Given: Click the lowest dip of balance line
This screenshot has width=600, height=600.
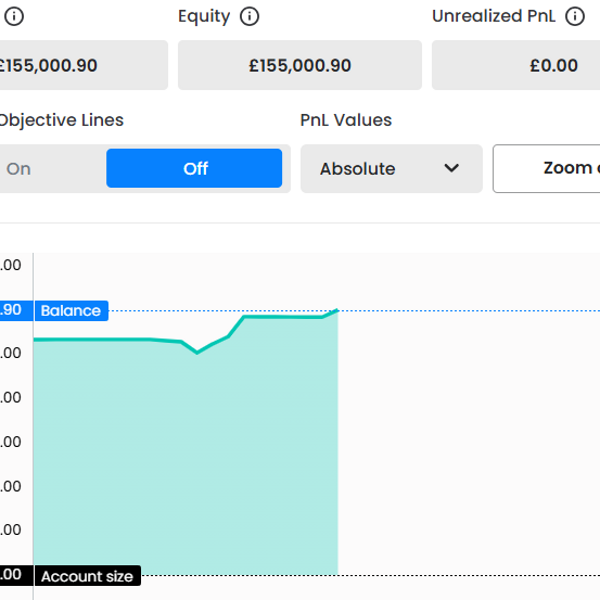Looking at the screenshot, I should (197, 352).
